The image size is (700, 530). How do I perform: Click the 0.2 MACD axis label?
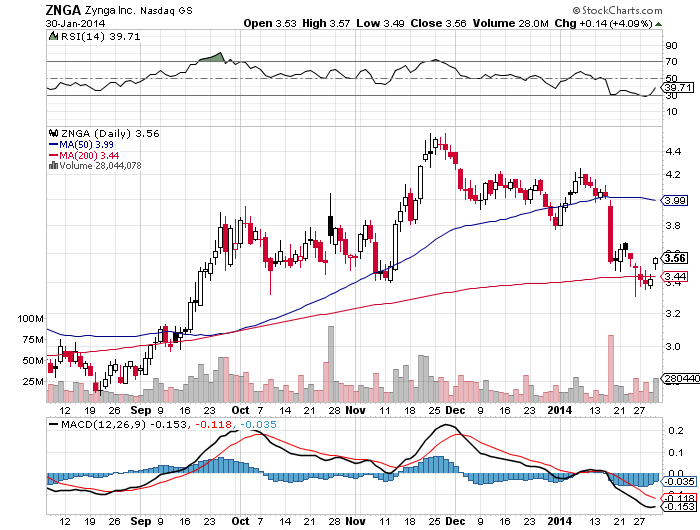click(x=676, y=430)
